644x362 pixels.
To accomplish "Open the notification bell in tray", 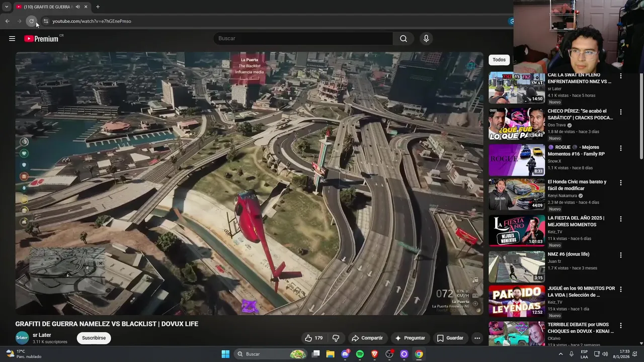I will pos(636,354).
